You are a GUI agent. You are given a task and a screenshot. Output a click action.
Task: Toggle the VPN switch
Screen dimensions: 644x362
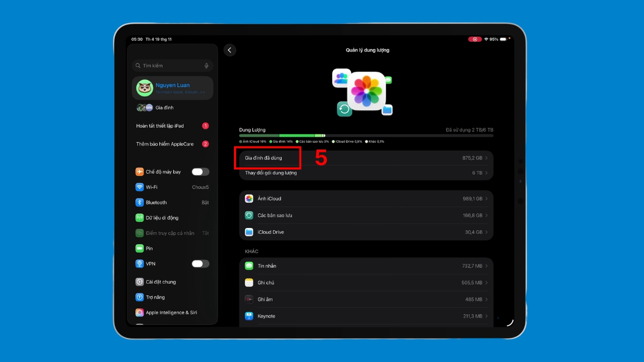[x=200, y=264]
